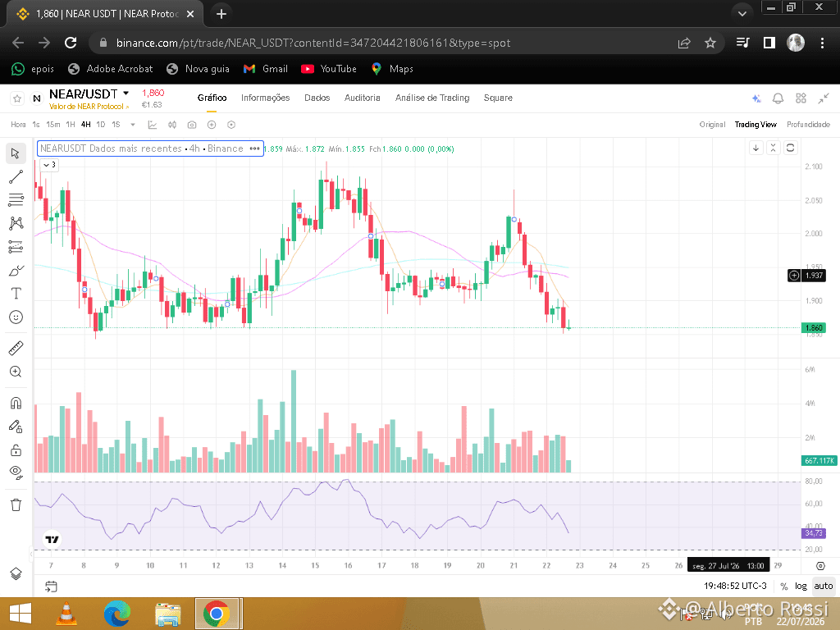840x630 pixels.
Task: Select the patterns drawing tool
Action: pyautogui.click(x=16, y=223)
